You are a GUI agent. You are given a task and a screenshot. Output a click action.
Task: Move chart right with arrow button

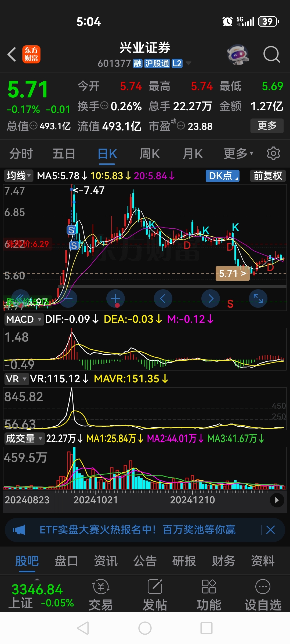coord(211,298)
